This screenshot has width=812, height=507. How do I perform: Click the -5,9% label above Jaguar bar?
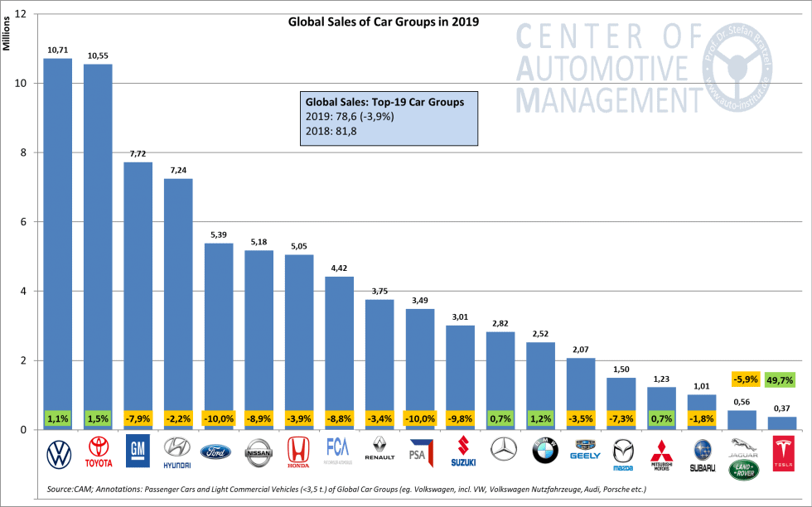746,379
